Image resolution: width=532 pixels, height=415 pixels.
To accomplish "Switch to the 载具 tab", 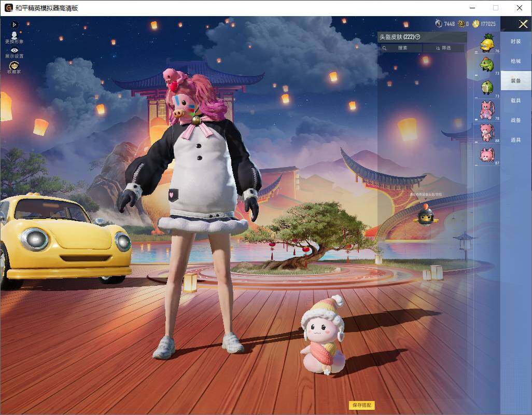I will pyautogui.click(x=516, y=101).
